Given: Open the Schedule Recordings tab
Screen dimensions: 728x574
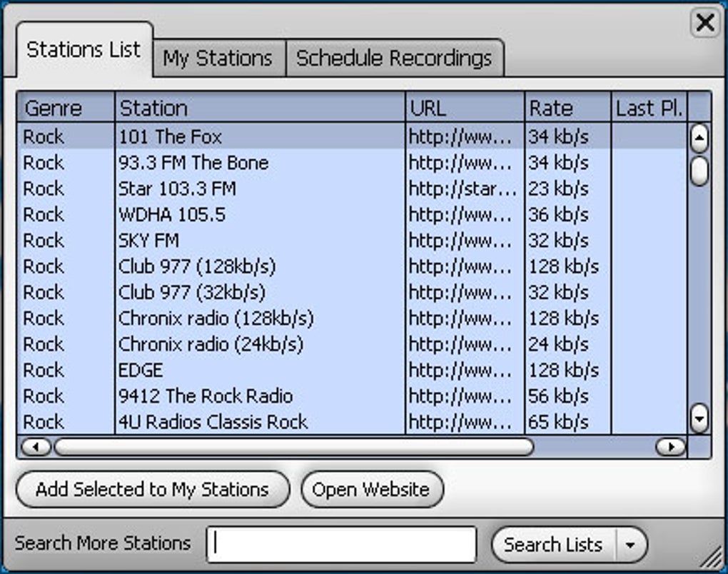Looking at the screenshot, I should [395, 59].
